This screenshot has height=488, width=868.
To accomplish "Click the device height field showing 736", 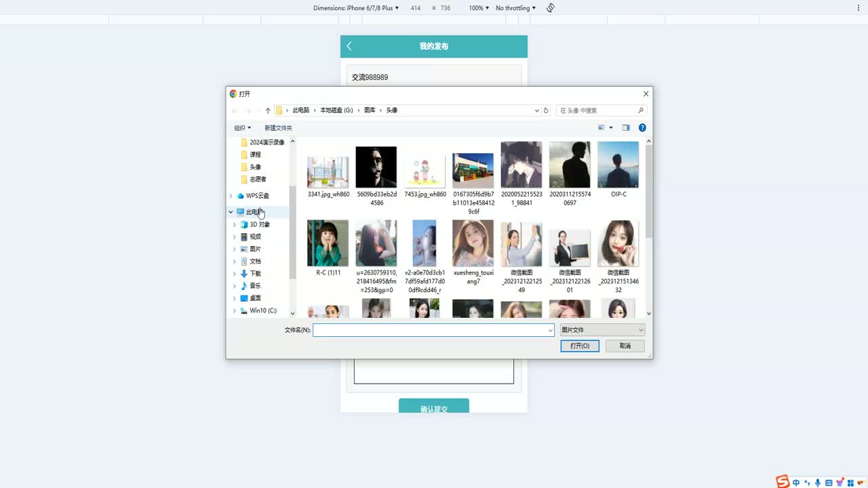I will (446, 8).
